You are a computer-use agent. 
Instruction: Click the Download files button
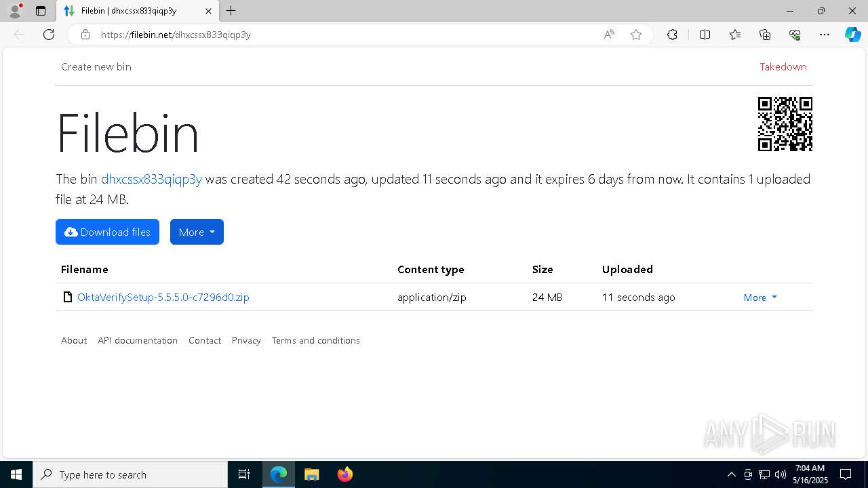click(x=107, y=232)
